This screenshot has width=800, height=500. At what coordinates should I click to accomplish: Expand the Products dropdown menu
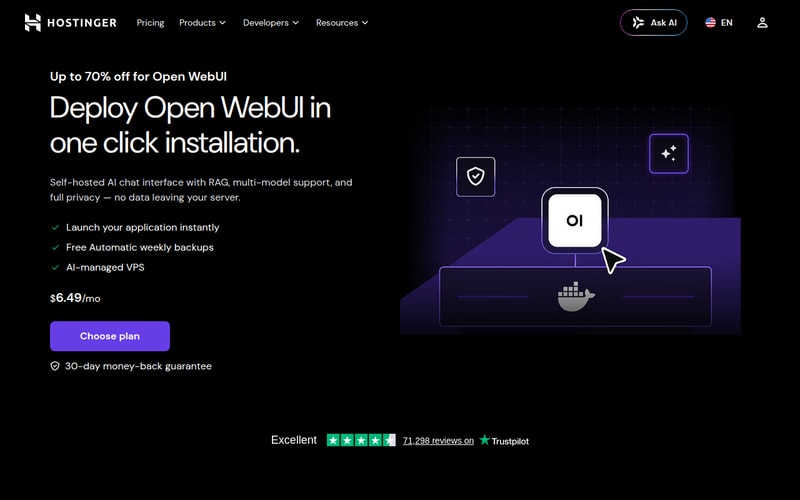pos(202,22)
